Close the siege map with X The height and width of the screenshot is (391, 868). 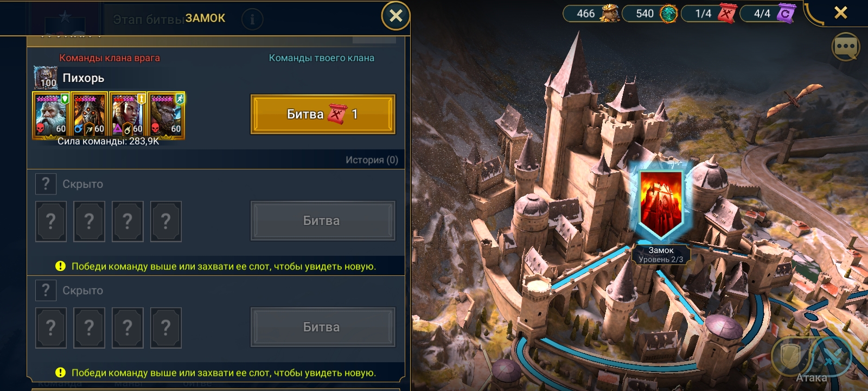tap(841, 12)
